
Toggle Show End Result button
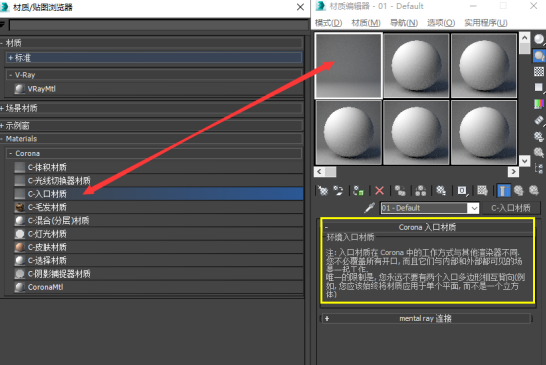(x=503, y=191)
